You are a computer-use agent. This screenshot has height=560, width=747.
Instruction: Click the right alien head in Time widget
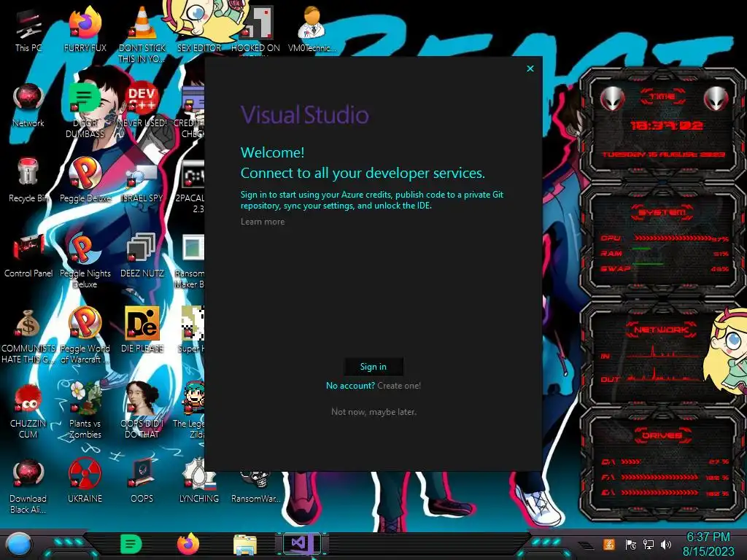[716, 99]
